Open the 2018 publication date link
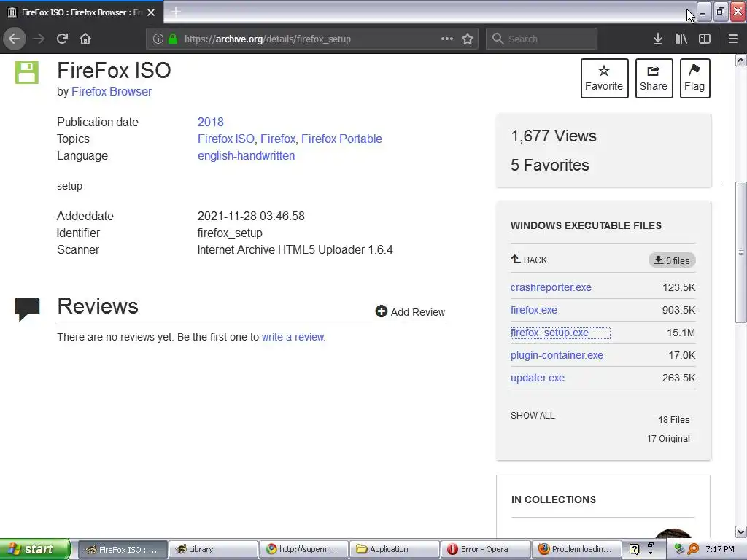Screen dimensions: 747x560 pyautogui.click(x=211, y=122)
